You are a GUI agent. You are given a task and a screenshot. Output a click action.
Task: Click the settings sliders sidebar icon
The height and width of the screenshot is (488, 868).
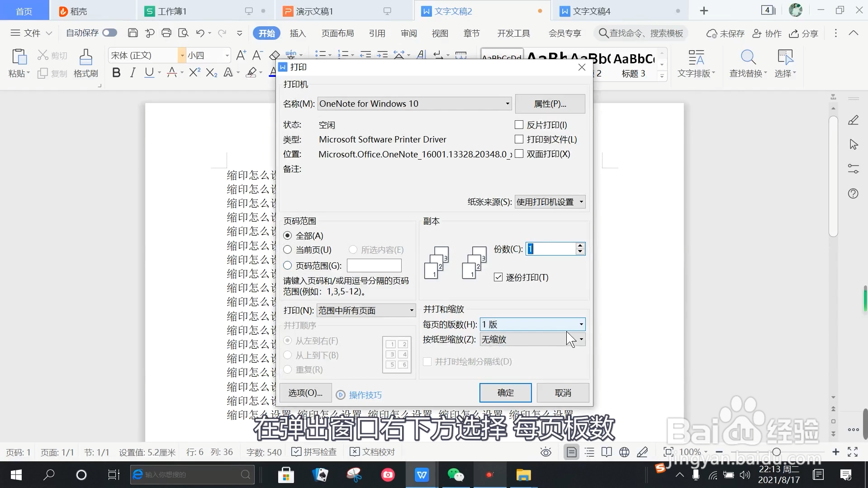[x=853, y=169]
